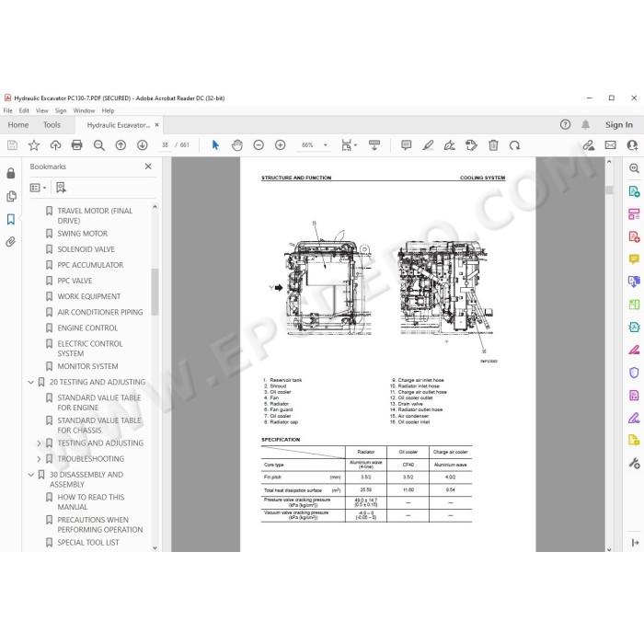The image size is (644, 644).
Task: Open the Comment tool in right pane
Action: (634, 259)
